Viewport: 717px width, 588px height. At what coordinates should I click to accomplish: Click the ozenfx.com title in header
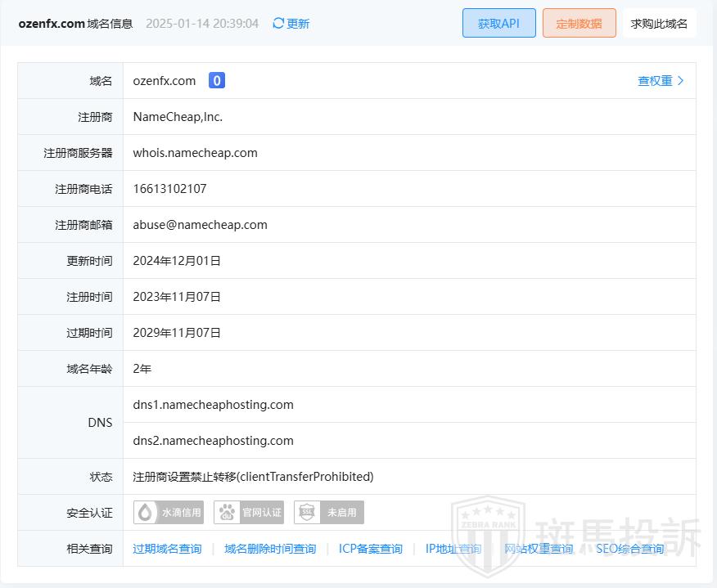point(52,24)
